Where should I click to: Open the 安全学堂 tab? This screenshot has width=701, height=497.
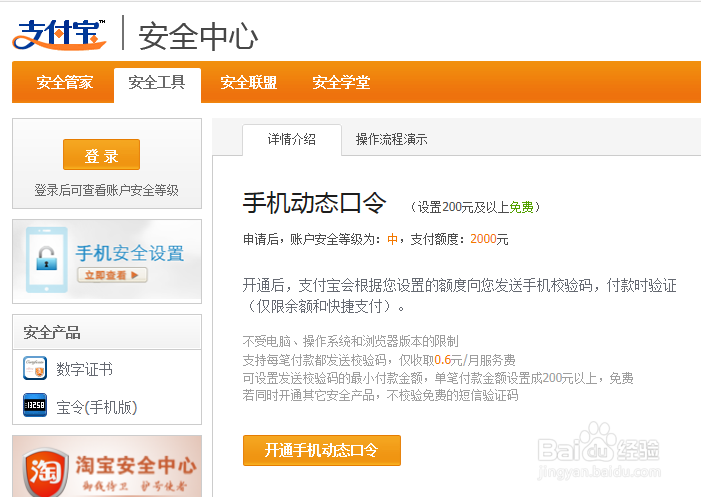point(341,83)
